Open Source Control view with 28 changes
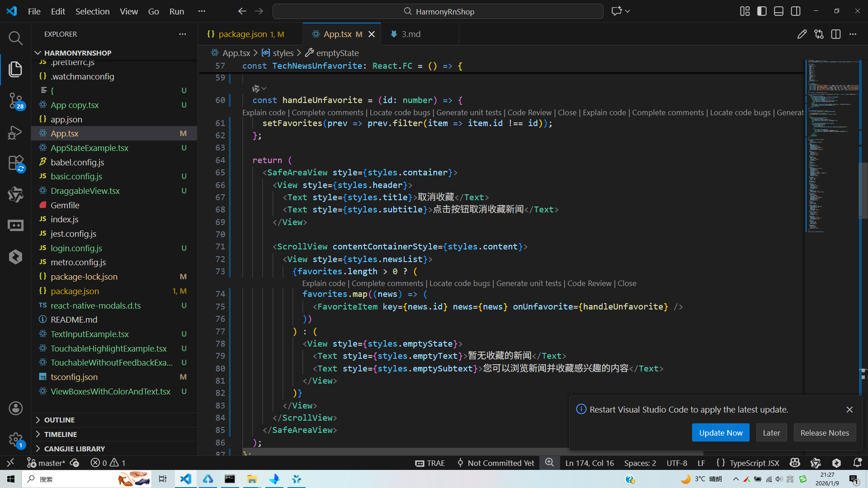The width and height of the screenshot is (868, 488). point(15,100)
